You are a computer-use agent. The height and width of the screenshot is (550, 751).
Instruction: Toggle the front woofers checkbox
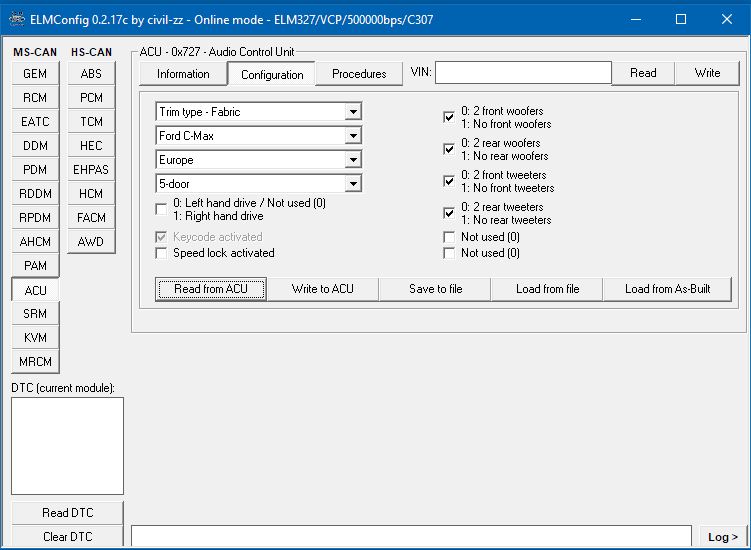(449, 118)
